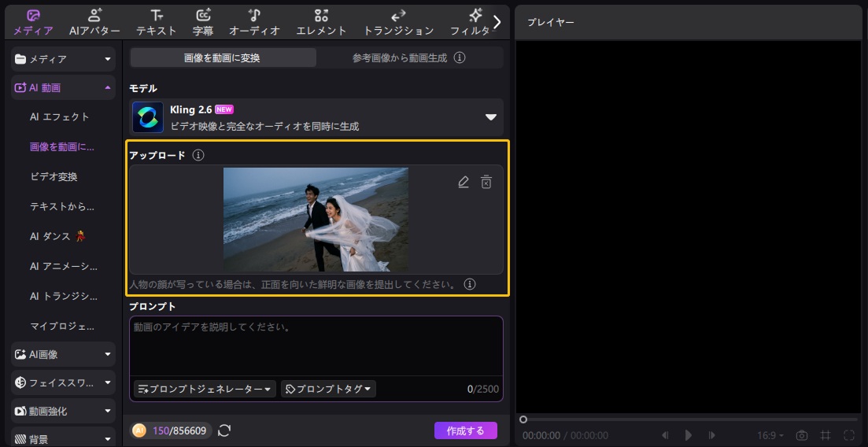Step forward one frame in player

[712, 435]
